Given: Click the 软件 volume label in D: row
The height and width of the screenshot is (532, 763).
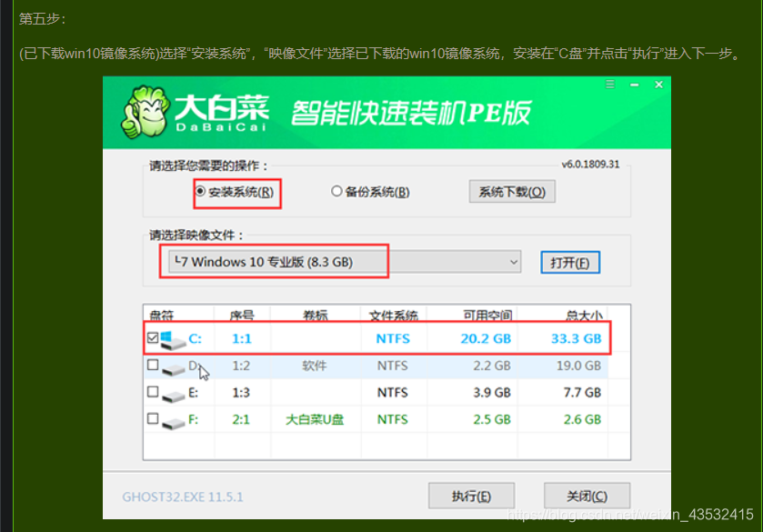Looking at the screenshot, I should click(315, 366).
